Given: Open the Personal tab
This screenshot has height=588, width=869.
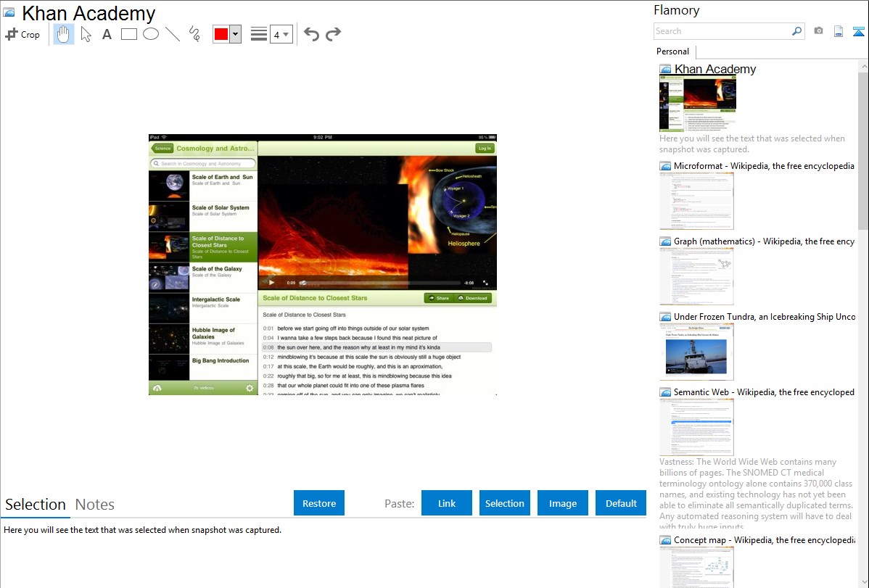Looking at the screenshot, I should pyautogui.click(x=673, y=51).
